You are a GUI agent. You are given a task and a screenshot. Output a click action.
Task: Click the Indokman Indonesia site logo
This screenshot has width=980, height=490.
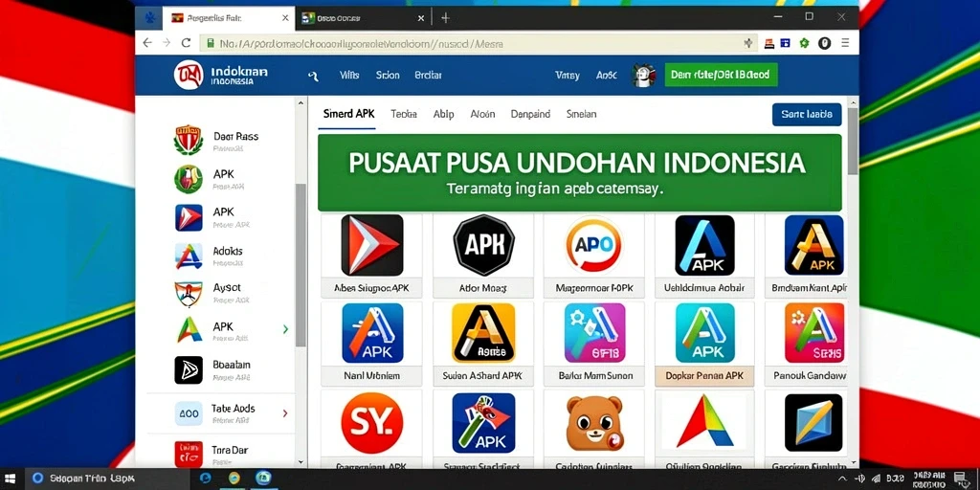pyautogui.click(x=189, y=75)
